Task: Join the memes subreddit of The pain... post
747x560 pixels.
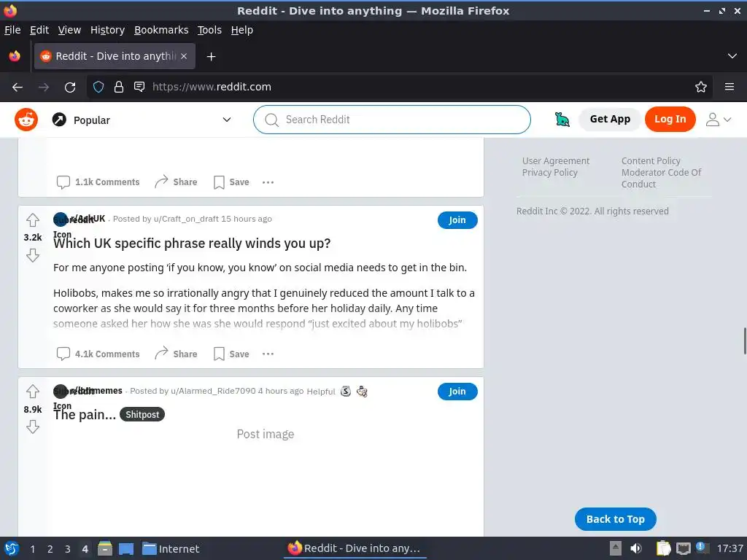Action: (x=457, y=392)
